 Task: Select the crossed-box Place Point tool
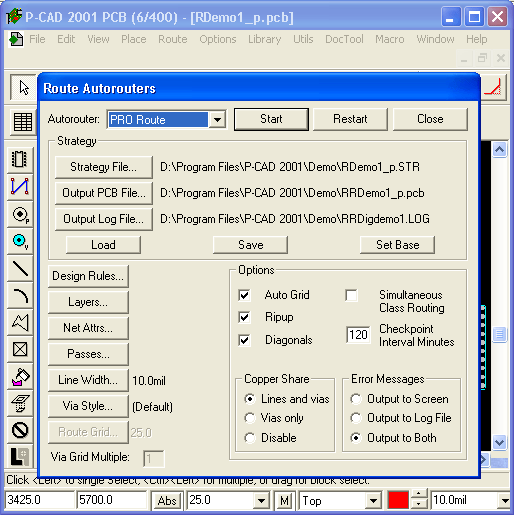click(20, 349)
